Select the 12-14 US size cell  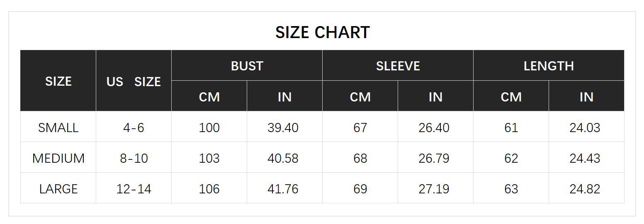[x=134, y=189]
